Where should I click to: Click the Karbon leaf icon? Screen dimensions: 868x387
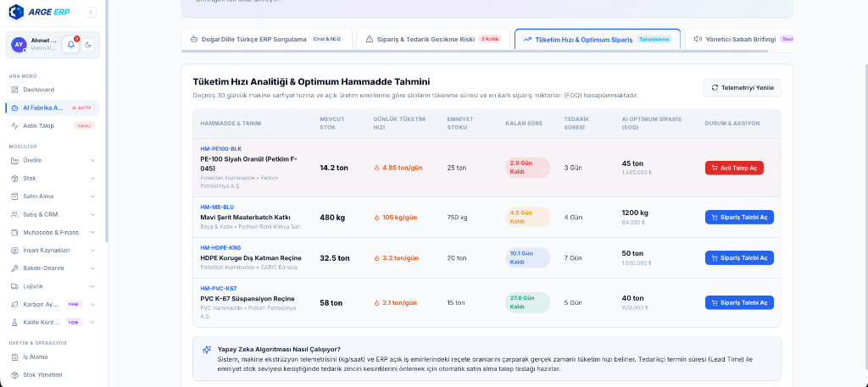[x=14, y=305]
